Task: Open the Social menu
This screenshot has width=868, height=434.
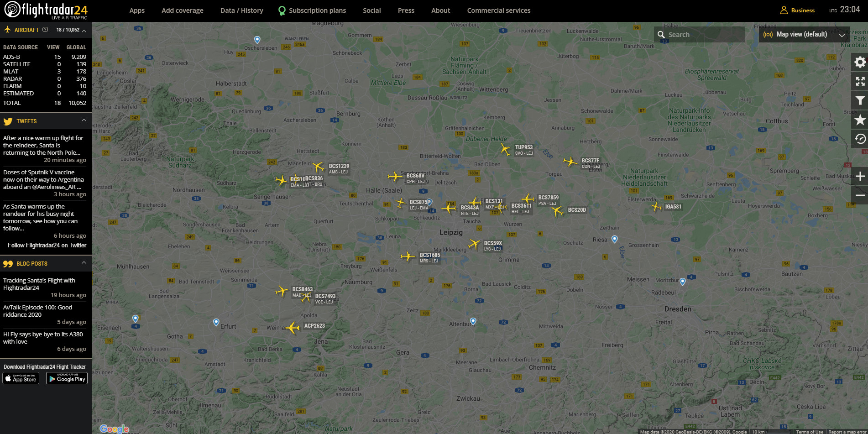Action: tap(372, 10)
